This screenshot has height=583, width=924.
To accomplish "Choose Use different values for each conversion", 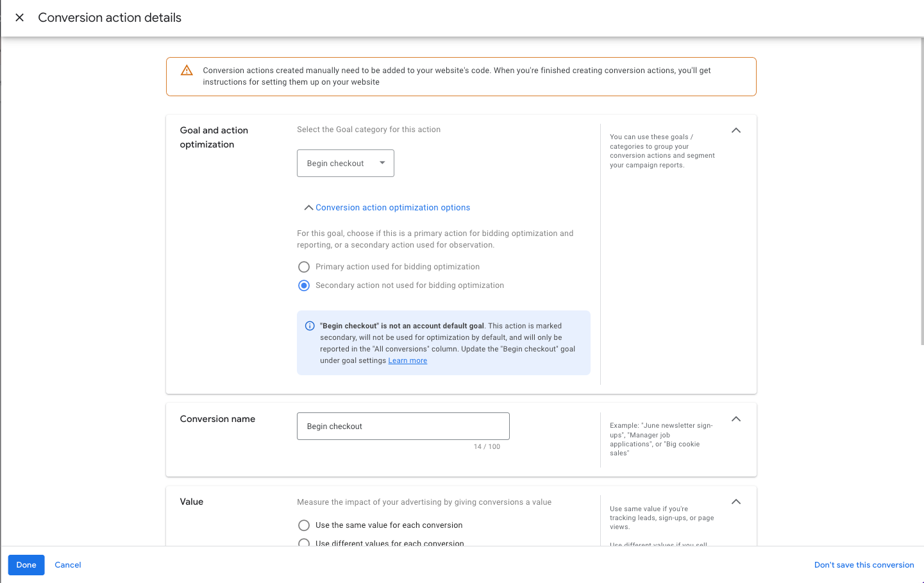I will [304, 543].
